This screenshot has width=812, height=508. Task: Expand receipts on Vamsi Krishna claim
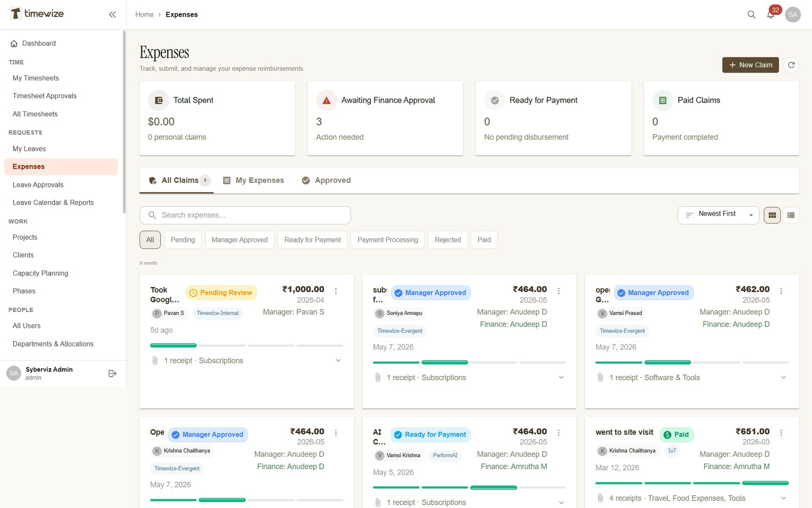(561, 502)
